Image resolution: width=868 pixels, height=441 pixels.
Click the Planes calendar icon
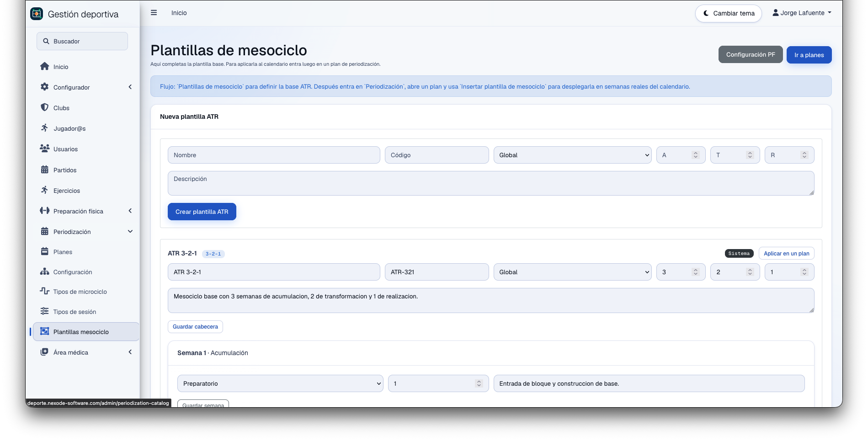[x=44, y=251]
